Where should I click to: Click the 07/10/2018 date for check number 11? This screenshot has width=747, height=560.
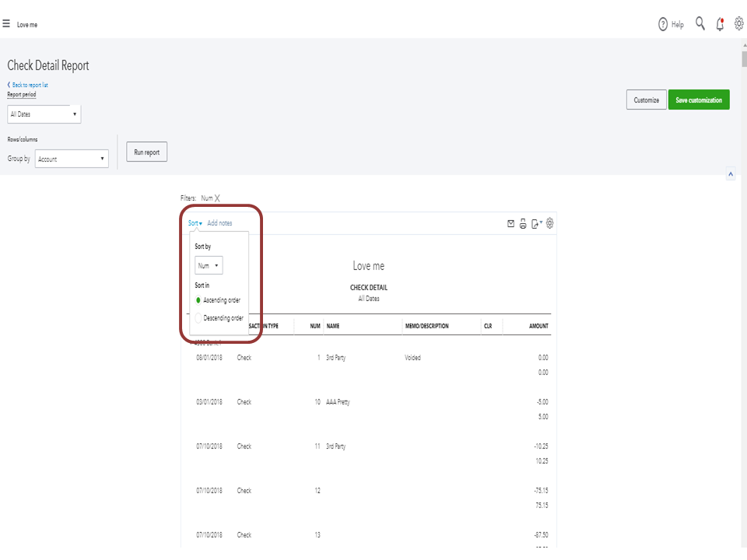[209, 446]
